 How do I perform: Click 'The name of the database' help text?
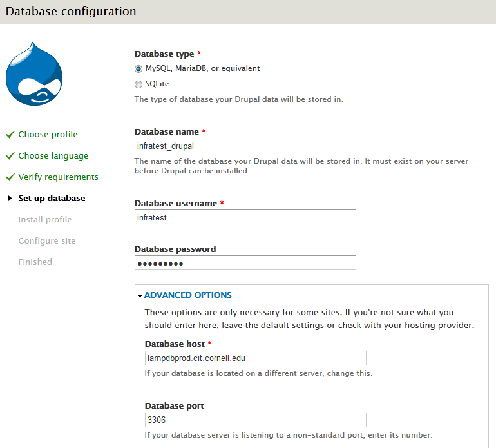(301, 166)
